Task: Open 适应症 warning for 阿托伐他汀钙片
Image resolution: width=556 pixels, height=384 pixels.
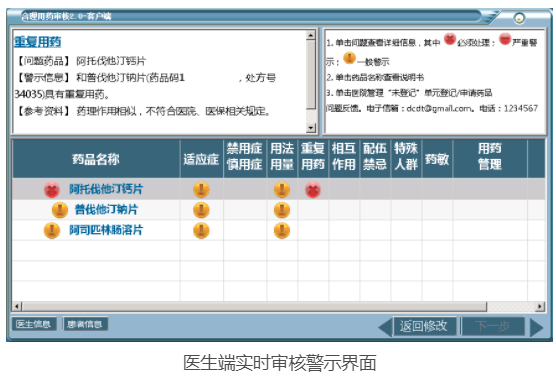Action: (201, 190)
